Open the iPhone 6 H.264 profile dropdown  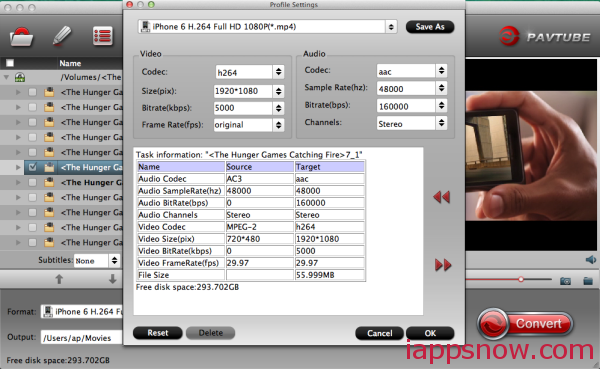[x=267, y=27]
